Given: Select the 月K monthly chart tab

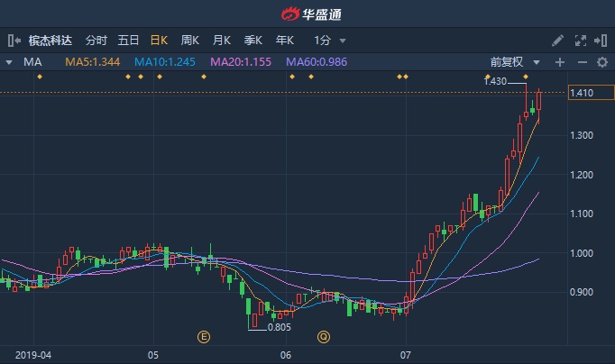Looking at the screenshot, I should [x=222, y=41].
